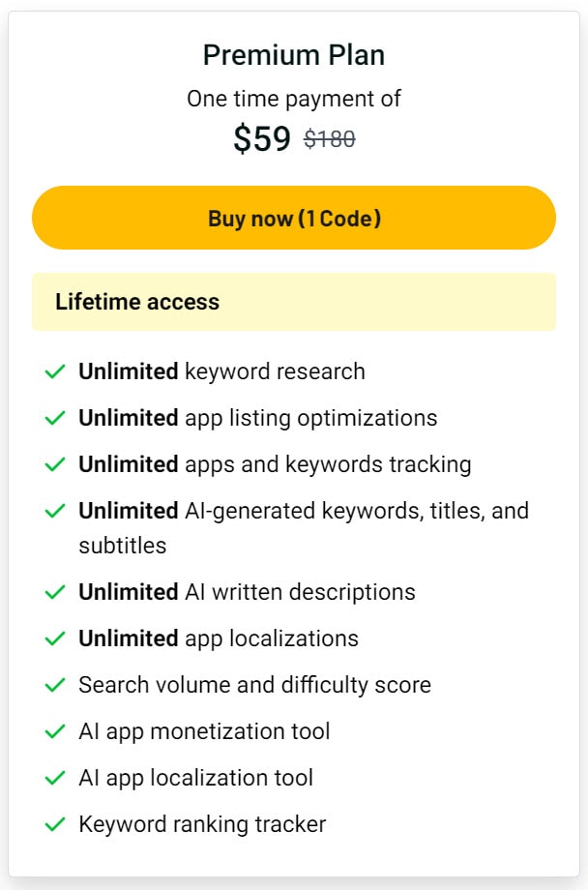588x890 pixels.
Task: Select the Lifetime access banner
Action: 294,302
